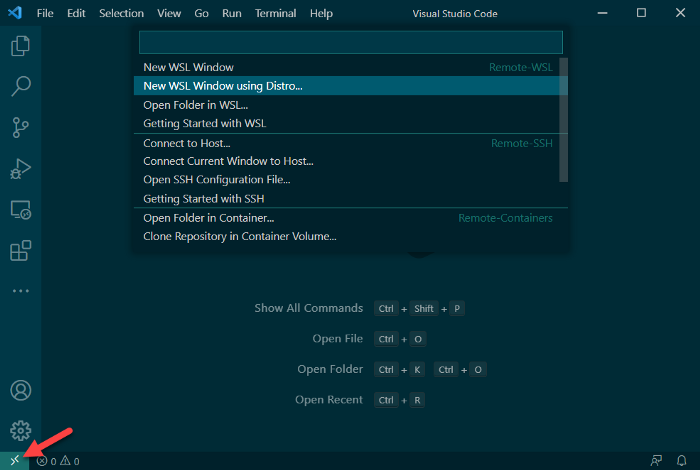Click the quick pick list scrollbar

tap(563, 120)
